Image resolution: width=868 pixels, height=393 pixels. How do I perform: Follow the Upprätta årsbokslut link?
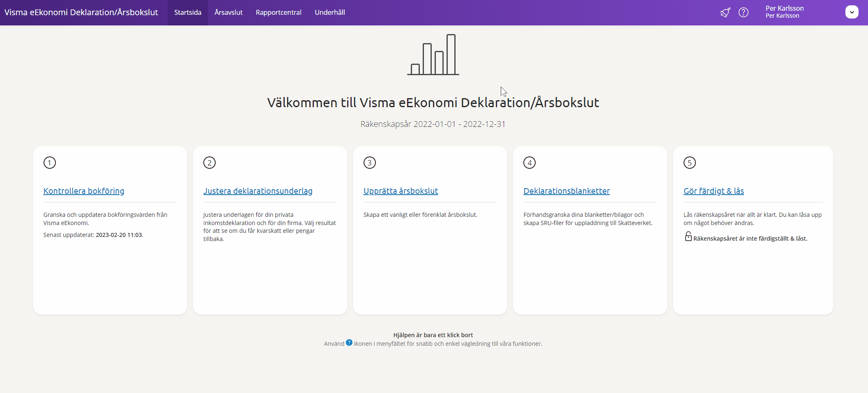[x=401, y=191]
